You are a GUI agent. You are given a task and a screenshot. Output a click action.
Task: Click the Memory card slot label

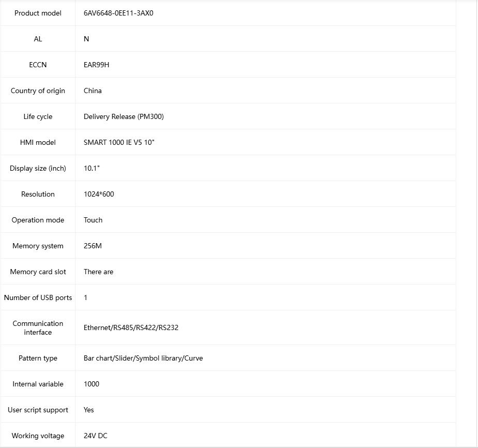[x=38, y=272]
